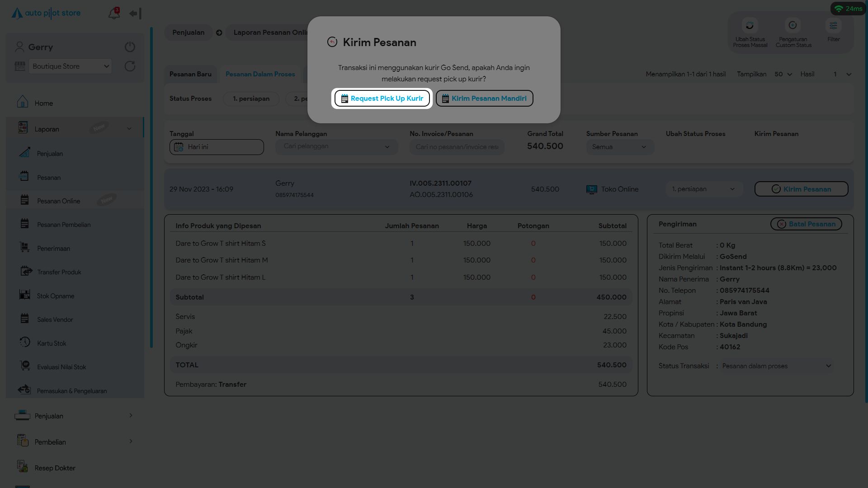Click Kirim Pesanan Mandiri button
This screenshot has height=488, width=868.
click(484, 99)
